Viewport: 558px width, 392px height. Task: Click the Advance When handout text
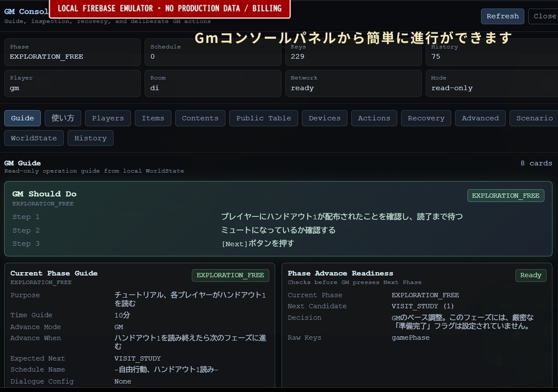click(x=190, y=342)
